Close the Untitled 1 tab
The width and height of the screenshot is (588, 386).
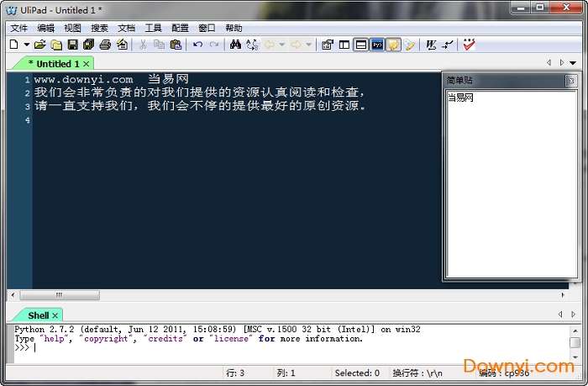point(87,64)
